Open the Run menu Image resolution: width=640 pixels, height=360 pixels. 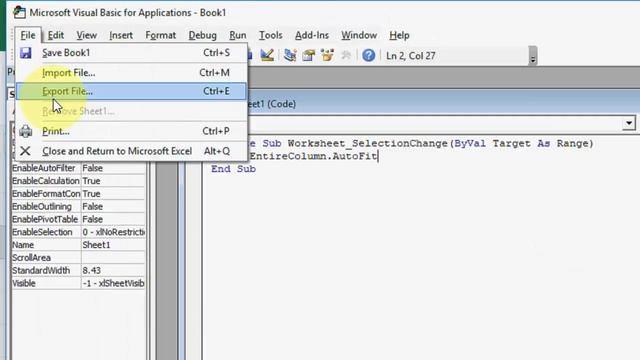pyautogui.click(x=238, y=35)
